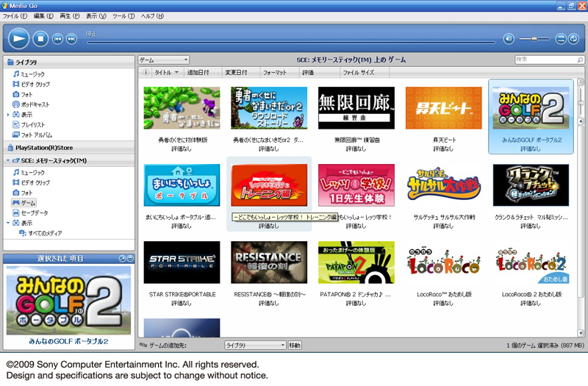Sort by ファイル サイズ column
This screenshot has width=588, height=386.
click(x=365, y=72)
